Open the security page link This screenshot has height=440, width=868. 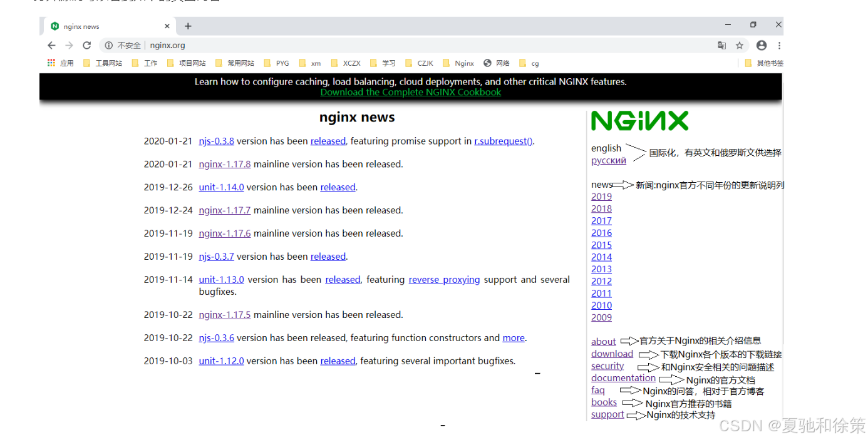(x=607, y=366)
